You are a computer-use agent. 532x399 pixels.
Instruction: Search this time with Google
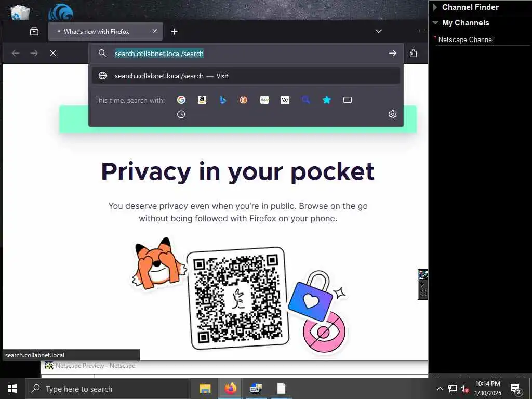click(181, 100)
